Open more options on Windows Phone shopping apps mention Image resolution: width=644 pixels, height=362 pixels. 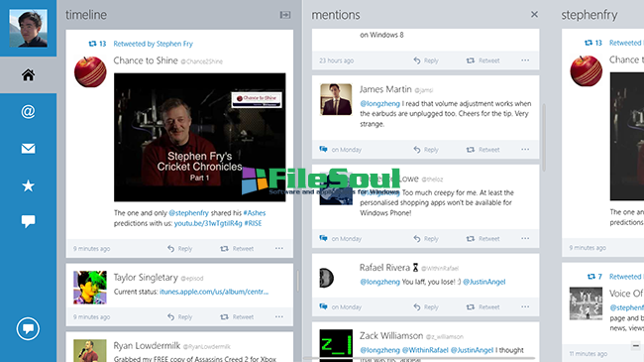[525, 238]
